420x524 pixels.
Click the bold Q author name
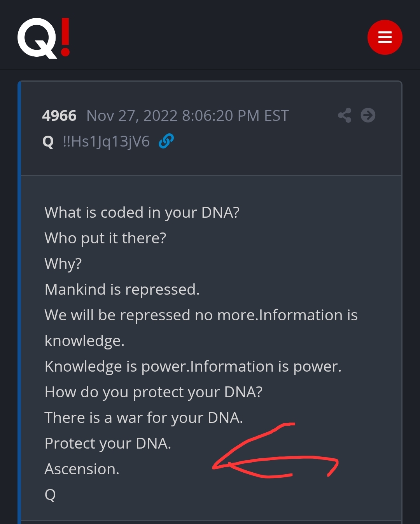[x=48, y=141]
